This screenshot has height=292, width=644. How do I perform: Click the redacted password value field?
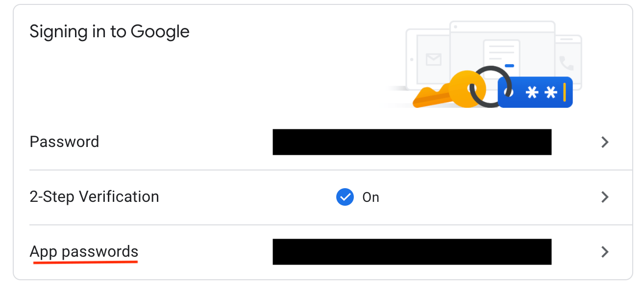pos(412,142)
